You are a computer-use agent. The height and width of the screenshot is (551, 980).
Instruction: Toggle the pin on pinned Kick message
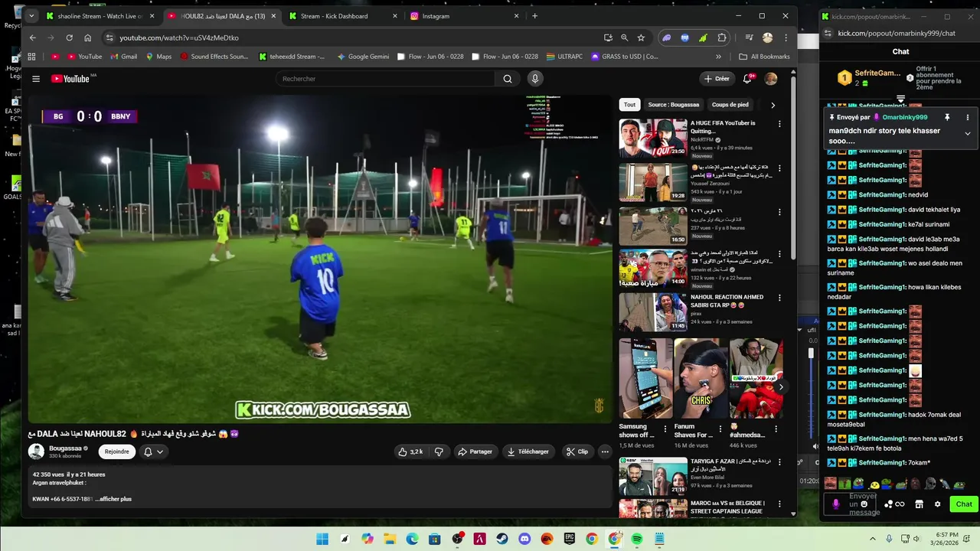click(x=947, y=117)
